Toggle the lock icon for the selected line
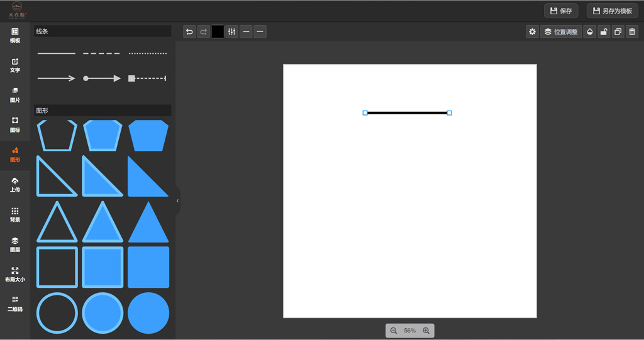 [x=604, y=31]
